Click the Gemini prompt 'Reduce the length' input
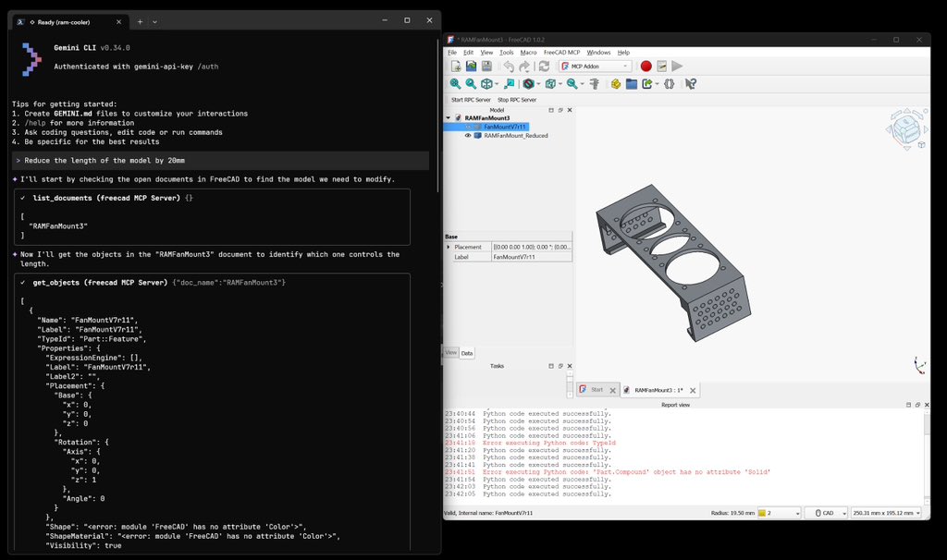This screenshot has width=947, height=560. coord(220,161)
